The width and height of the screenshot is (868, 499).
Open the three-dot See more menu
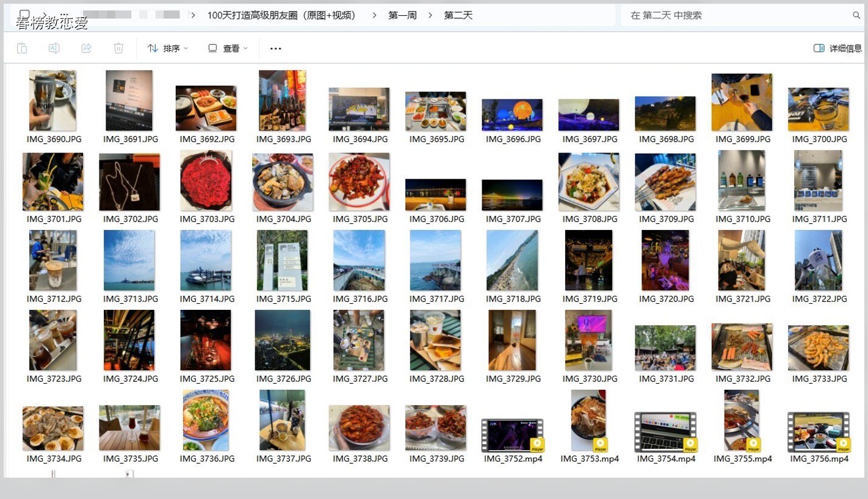276,48
